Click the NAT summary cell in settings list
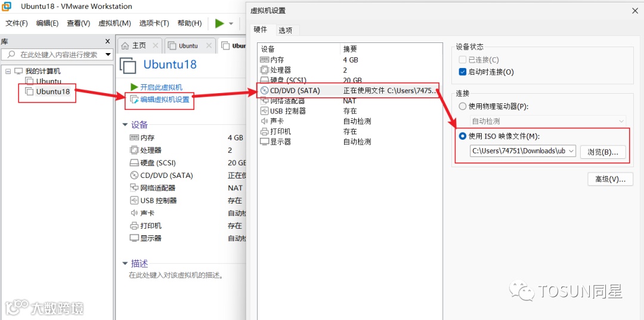The height and width of the screenshot is (320, 644). [350, 101]
